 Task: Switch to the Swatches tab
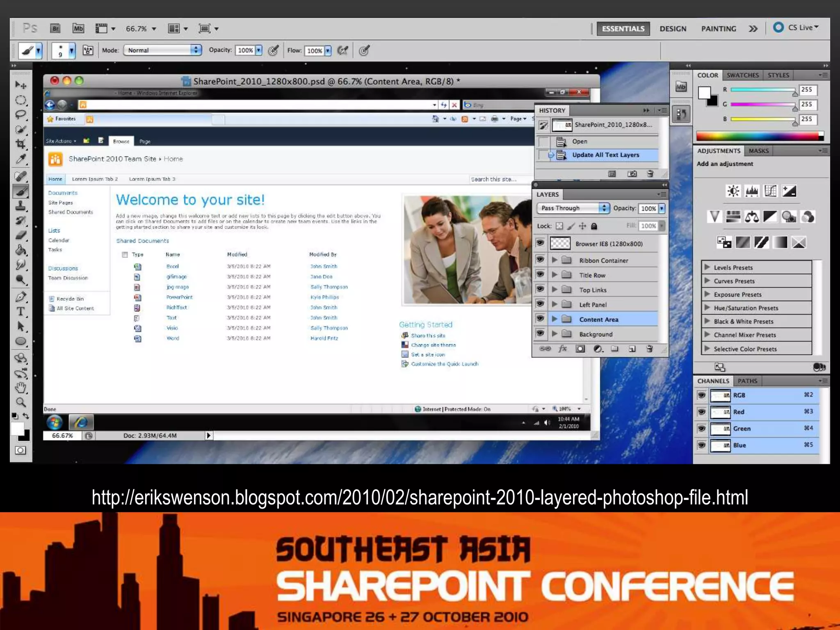(x=742, y=75)
